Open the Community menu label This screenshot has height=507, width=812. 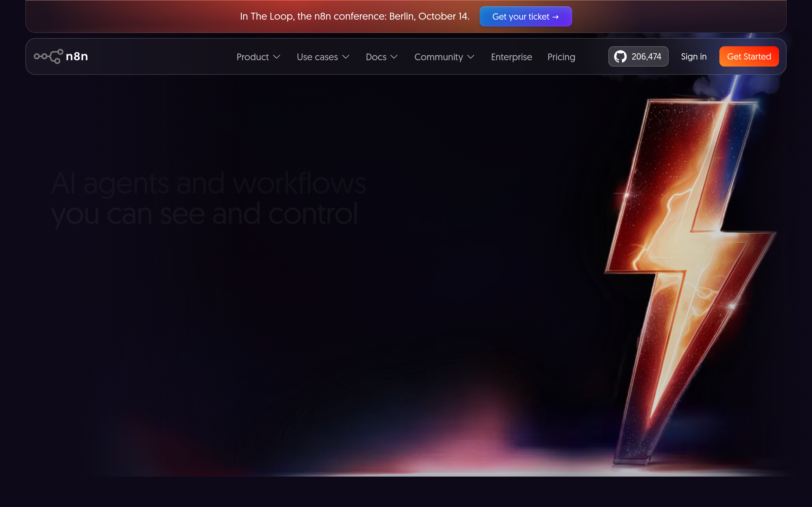pos(439,57)
